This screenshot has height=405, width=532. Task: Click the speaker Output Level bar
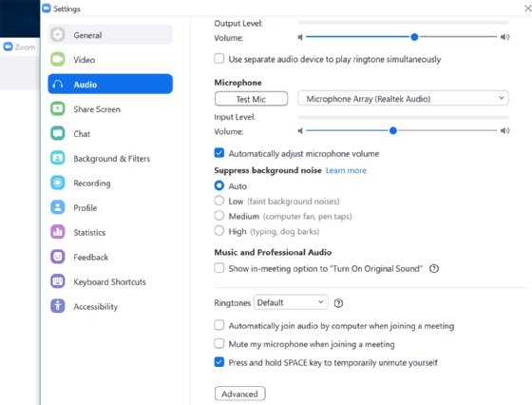403,23
